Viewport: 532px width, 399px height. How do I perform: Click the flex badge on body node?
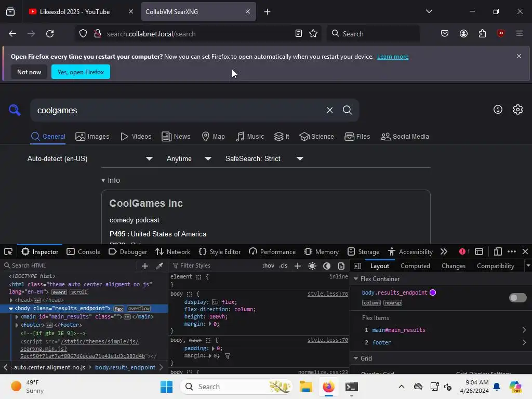119,309
